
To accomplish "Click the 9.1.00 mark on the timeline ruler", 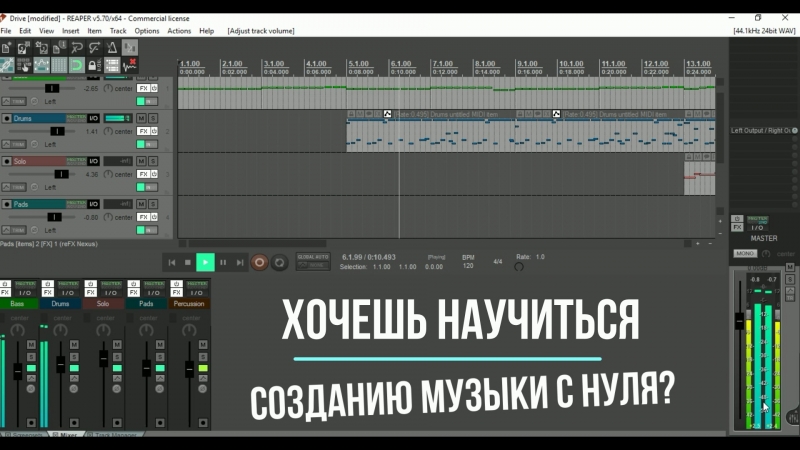I will point(528,64).
